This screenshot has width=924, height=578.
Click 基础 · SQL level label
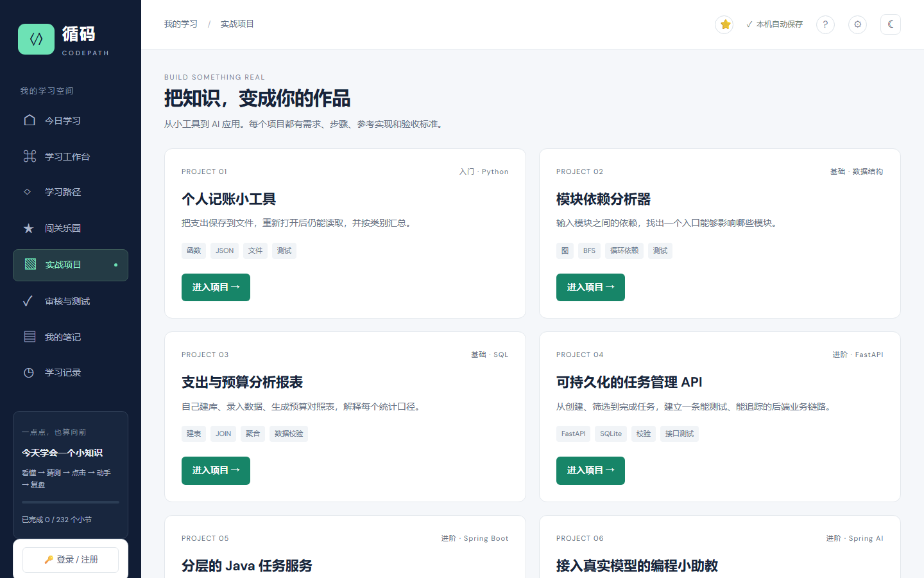[x=490, y=355]
